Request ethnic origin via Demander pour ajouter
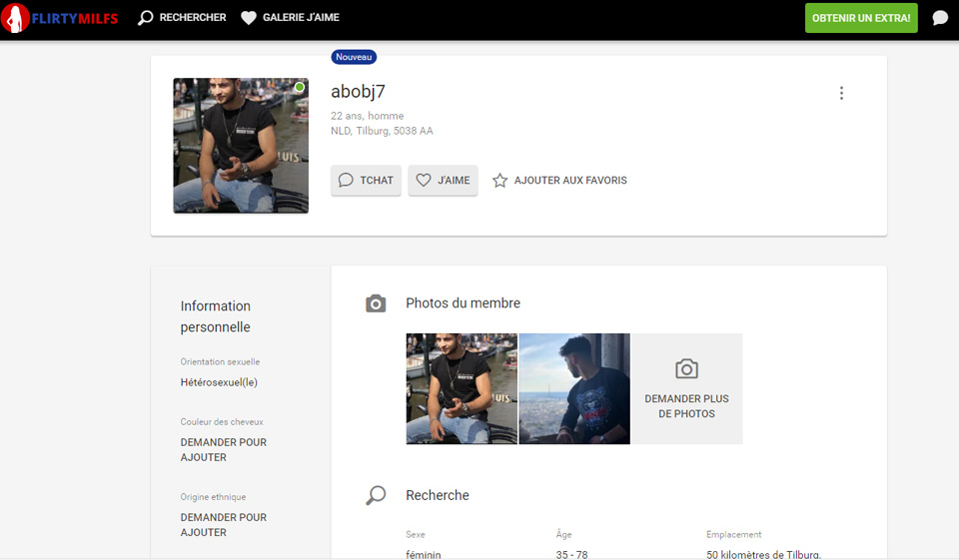The width and height of the screenshot is (959, 560). pos(224,525)
